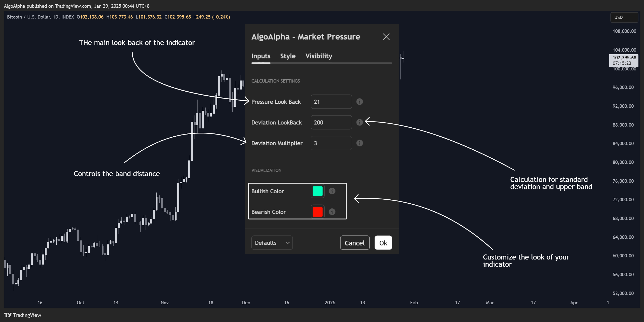This screenshot has width=644, height=322.
Task: Open the Defaults dropdown
Action: 272,243
